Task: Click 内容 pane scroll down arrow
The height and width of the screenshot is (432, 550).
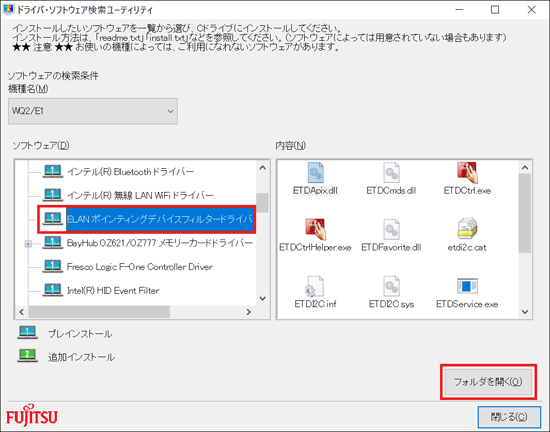Action: tap(525, 312)
